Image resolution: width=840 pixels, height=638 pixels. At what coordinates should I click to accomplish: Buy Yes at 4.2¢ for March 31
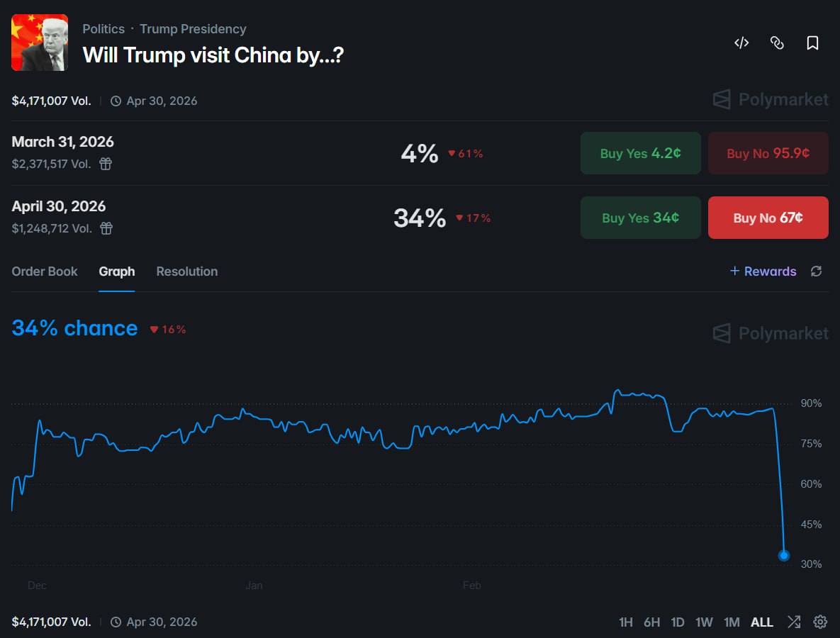point(640,153)
